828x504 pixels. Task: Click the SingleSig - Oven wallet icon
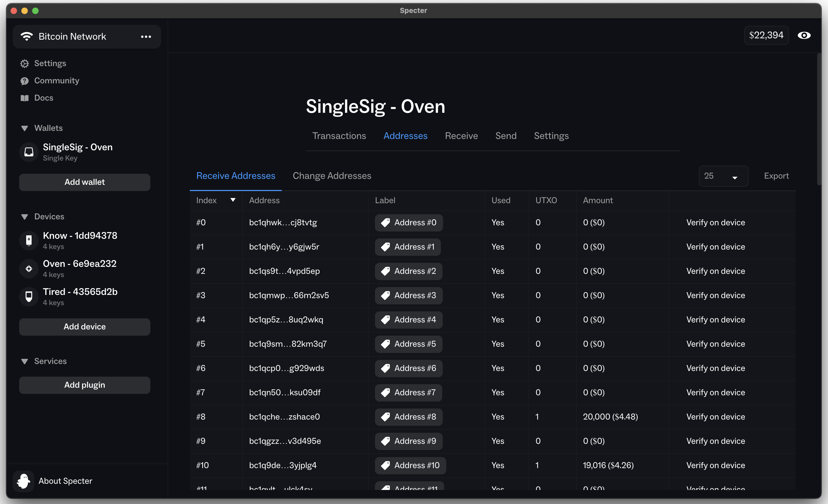29,152
